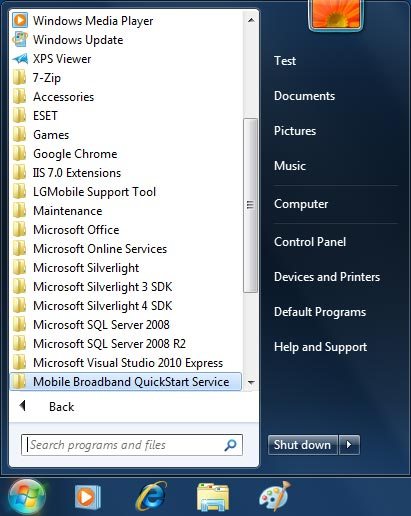This screenshot has height=516, width=411.
Task: Open Control Panel from right pane
Action: [310, 242]
